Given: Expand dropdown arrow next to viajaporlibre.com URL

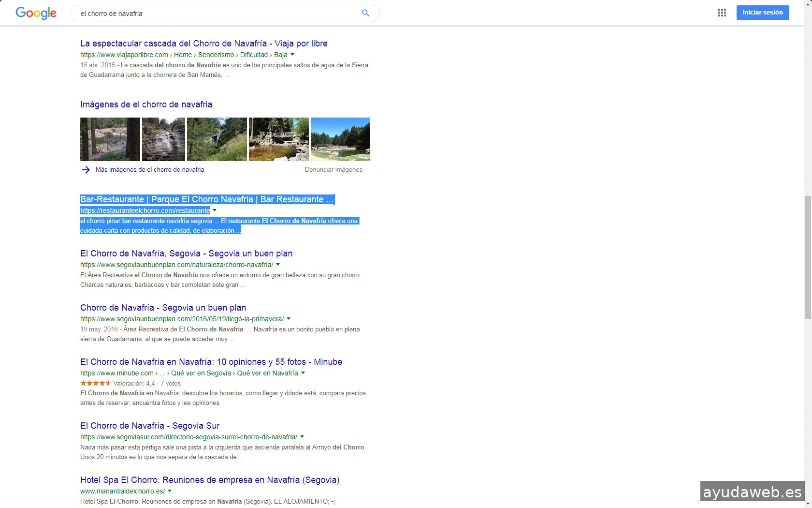Looking at the screenshot, I should coord(292,55).
